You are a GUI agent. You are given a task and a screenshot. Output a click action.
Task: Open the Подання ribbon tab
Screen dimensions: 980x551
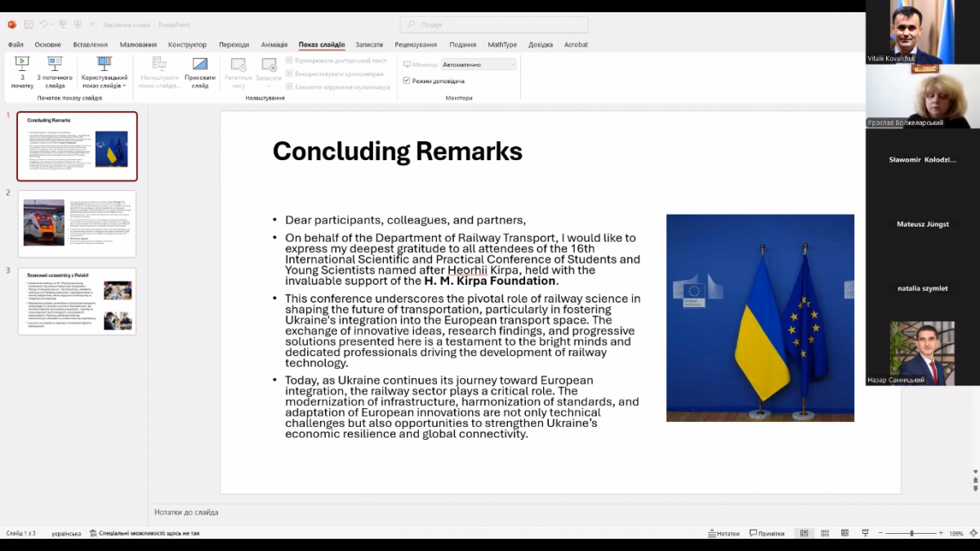coord(463,45)
